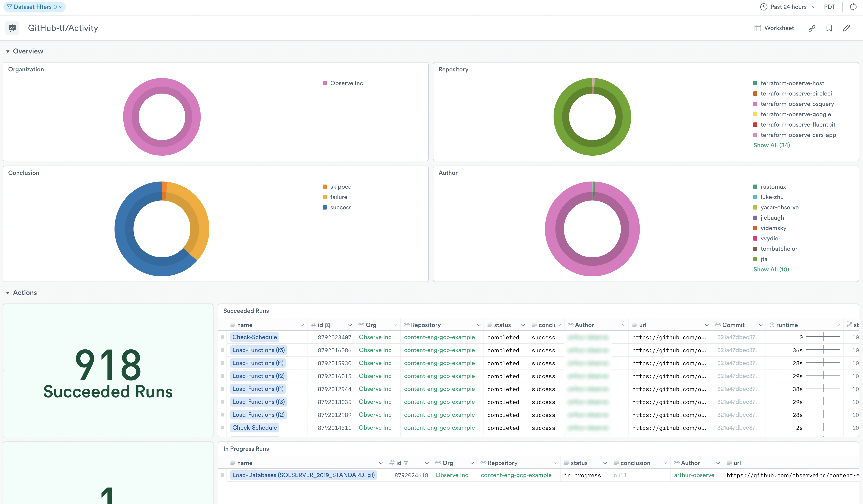Select row checkbox for Load-Functions (f3) 8792016086
The height and width of the screenshot is (504, 863).
(223, 350)
